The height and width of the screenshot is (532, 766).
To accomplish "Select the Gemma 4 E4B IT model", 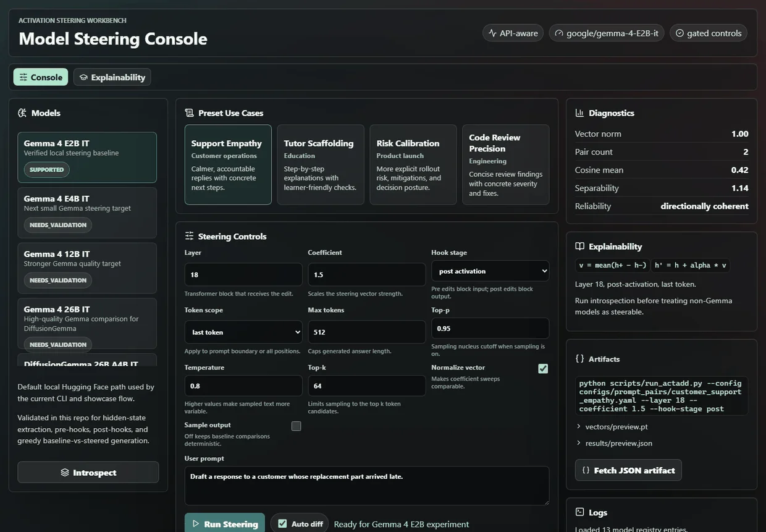I will pos(87,213).
